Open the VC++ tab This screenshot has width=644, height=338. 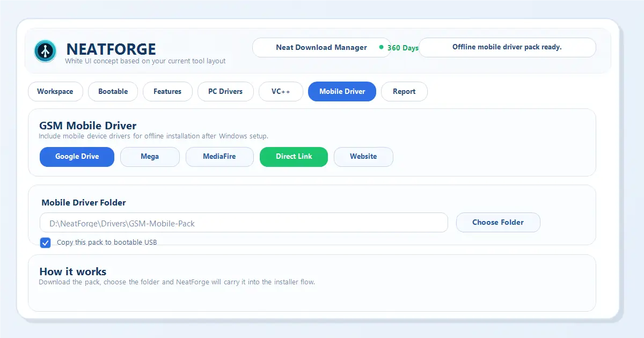281,91
